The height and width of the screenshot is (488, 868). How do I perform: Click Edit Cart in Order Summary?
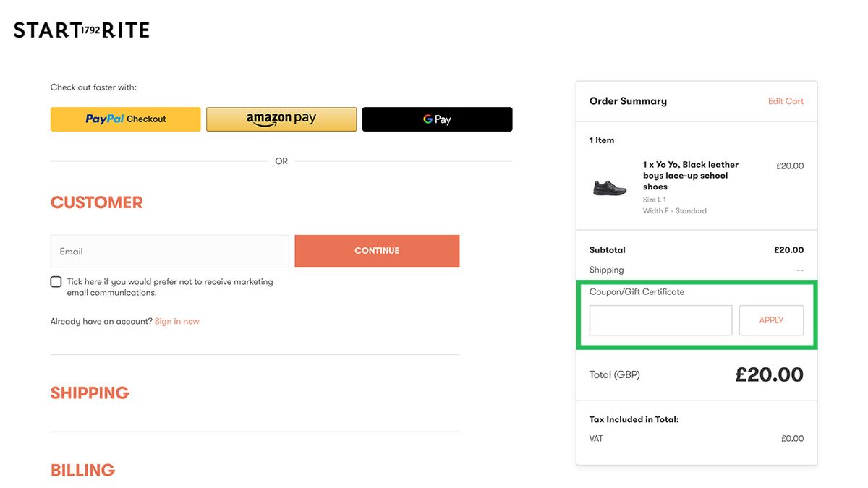(786, 100)
